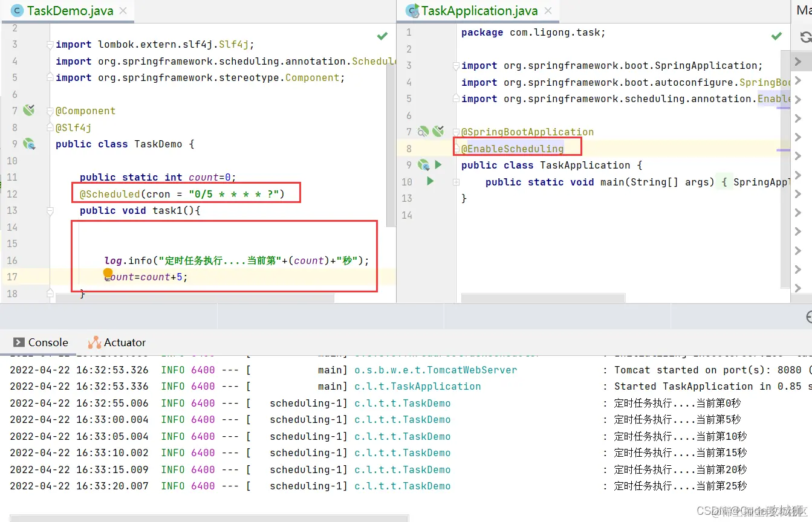Open the Actuator tab

click(117, 342)
